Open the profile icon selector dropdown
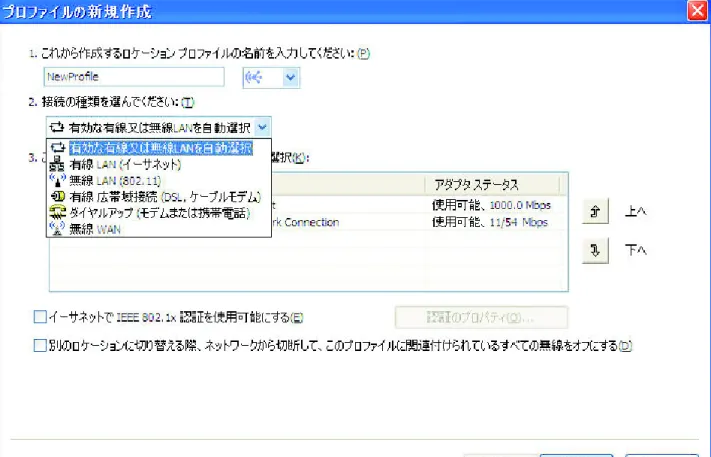This screenshot has width=711, height=457. click(291, 78)
